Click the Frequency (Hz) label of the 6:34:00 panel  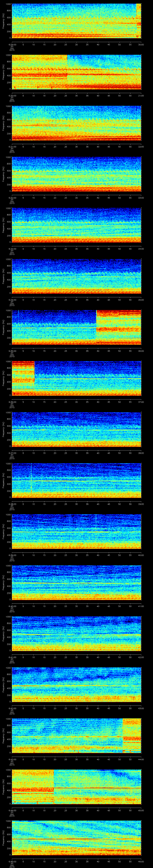(3, 276)
